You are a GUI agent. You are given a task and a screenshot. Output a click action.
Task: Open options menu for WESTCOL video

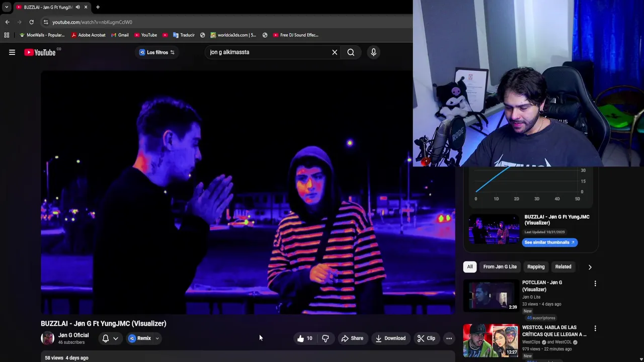(595, 328)
